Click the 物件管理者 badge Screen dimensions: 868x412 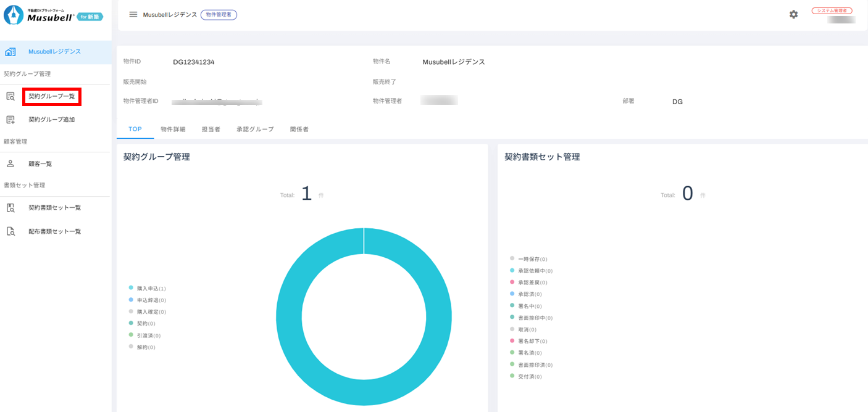219,14
